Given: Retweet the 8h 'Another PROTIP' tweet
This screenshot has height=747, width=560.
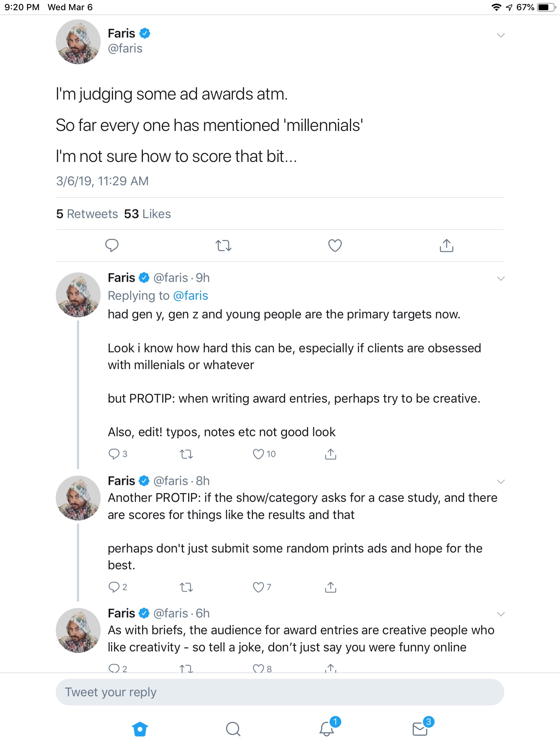Looking at the screenshot, I should click(x=186, y=587).
